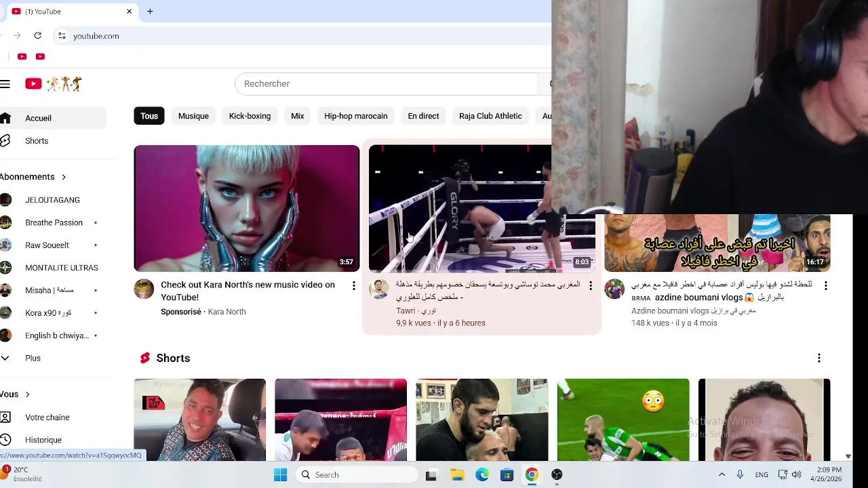Select the Raja Club Athletic chip
The image size is (868, 488).
pyautogui.click(x=490, y=116)
